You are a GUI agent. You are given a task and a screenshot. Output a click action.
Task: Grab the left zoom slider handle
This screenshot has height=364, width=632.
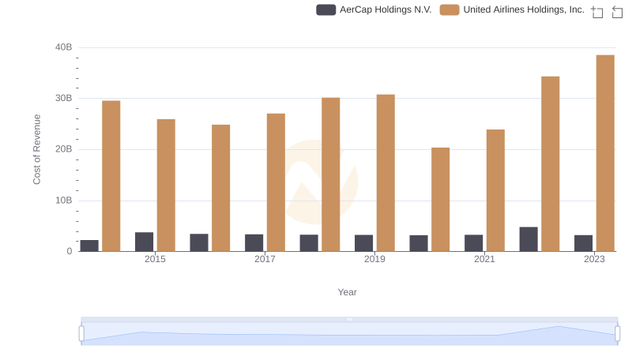(81, 333)
